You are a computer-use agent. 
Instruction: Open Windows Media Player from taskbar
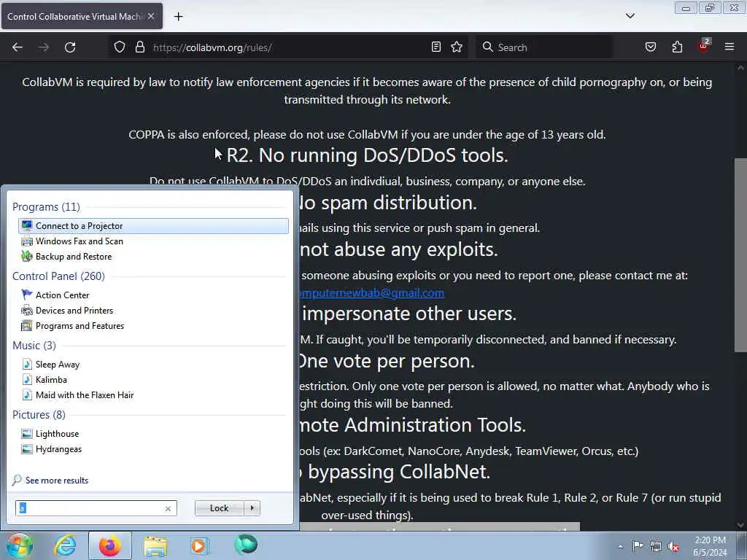click(198, 545)
